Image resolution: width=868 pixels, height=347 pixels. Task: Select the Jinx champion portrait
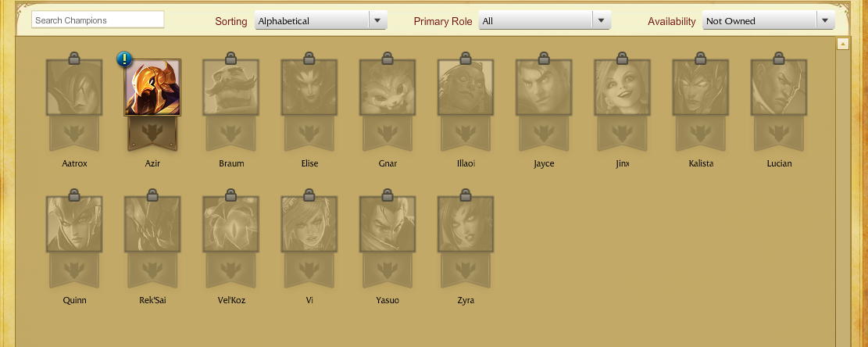pyautogui.click(x=622, y=88)
